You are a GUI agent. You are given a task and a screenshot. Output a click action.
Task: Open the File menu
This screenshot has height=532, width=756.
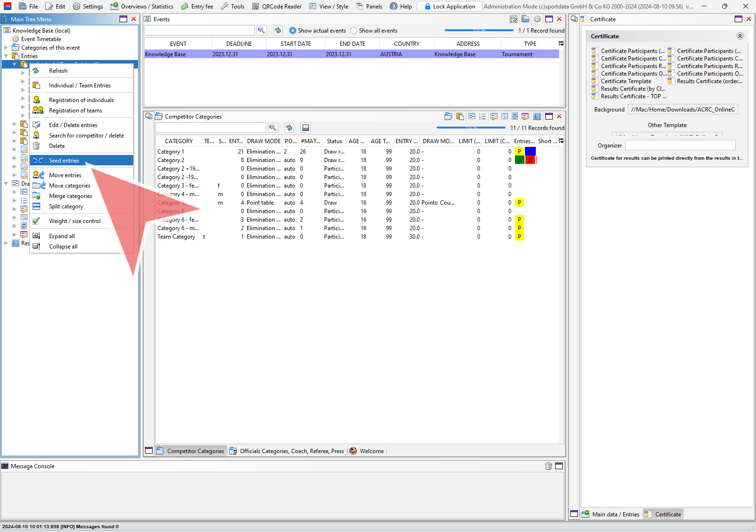click(28, 6)
